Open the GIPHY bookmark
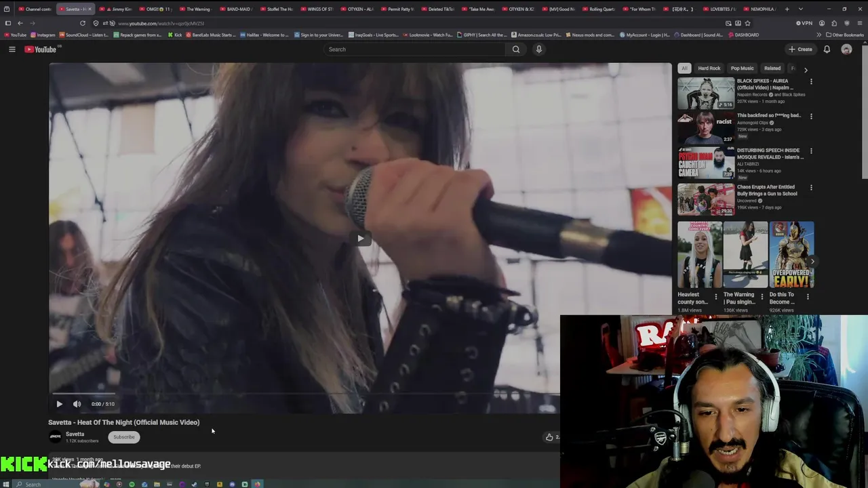Image resolution: width=868 pixels, height=488 pixels. click(482, 35)
